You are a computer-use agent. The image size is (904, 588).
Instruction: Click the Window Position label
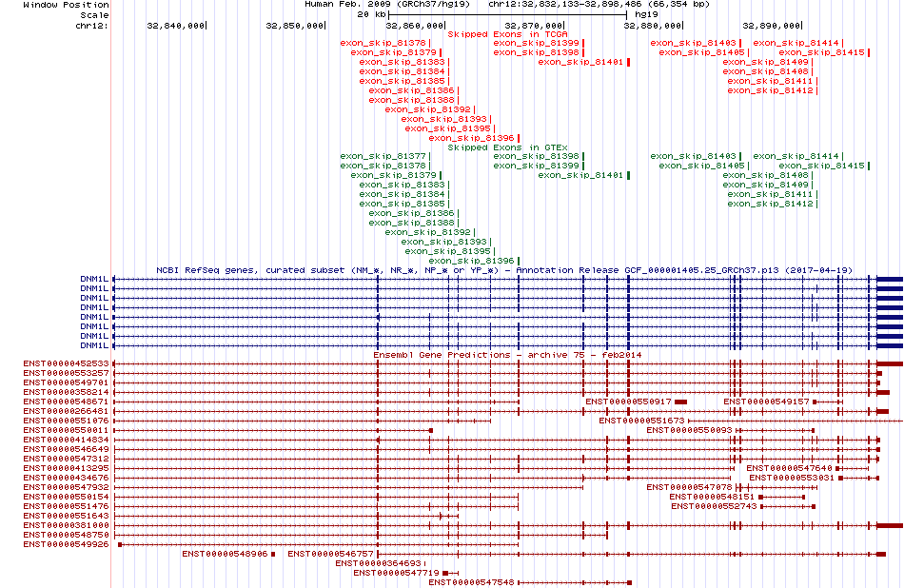pyautogui.click(x=66, y=5)
